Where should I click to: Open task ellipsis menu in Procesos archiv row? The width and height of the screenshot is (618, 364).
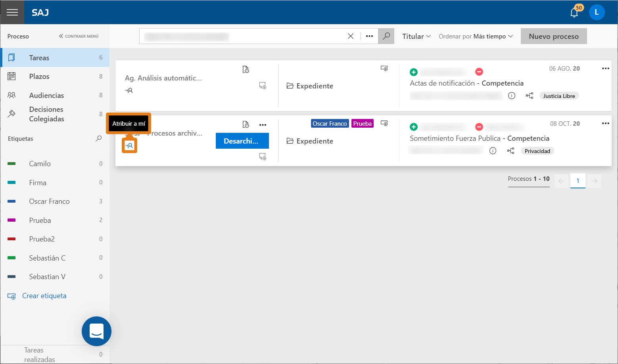click(263, 125)
